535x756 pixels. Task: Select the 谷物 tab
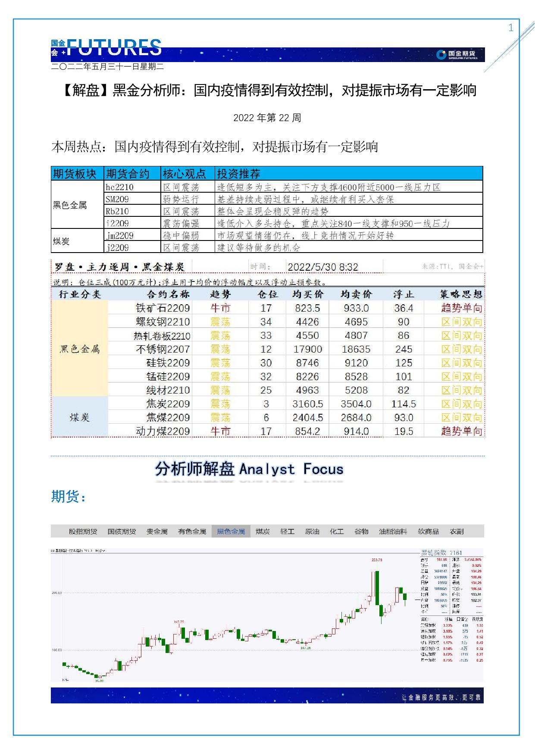point(361,531)
